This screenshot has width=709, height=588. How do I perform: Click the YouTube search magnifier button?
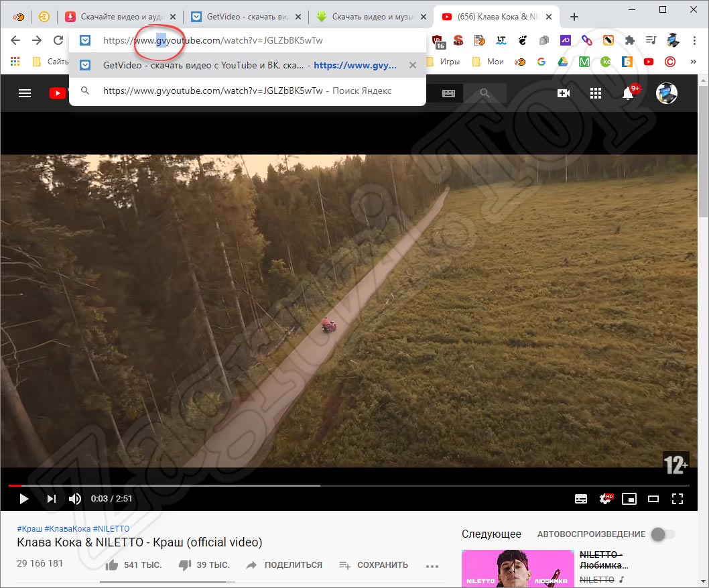point(485,93)
